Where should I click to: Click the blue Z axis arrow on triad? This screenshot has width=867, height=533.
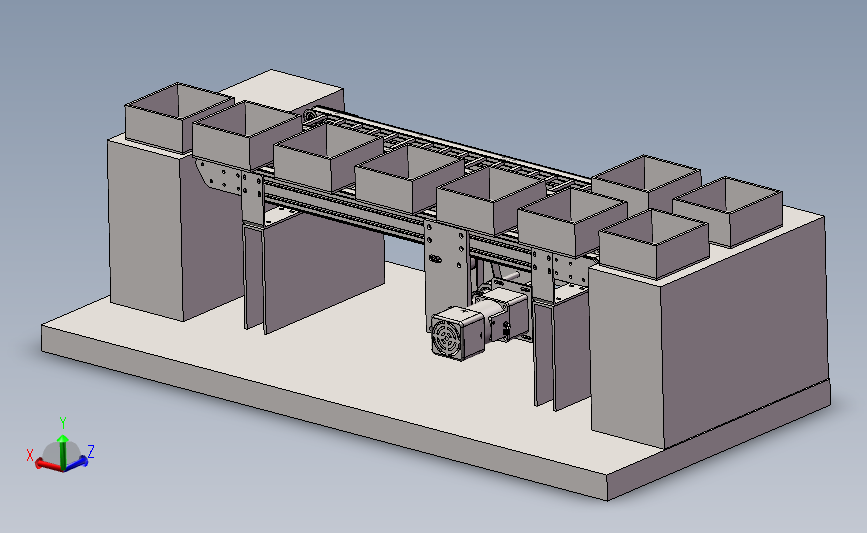coord(76,462)
